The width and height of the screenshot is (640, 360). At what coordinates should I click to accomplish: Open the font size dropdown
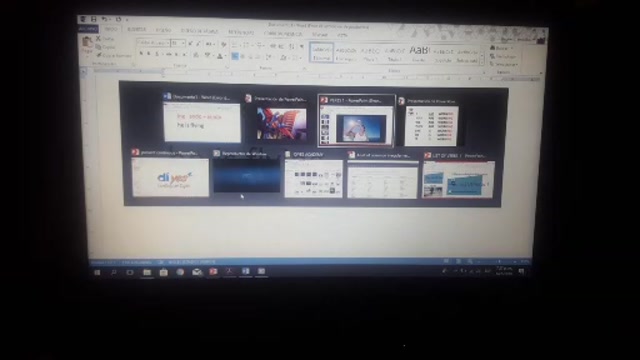click(x=178, y=43)
